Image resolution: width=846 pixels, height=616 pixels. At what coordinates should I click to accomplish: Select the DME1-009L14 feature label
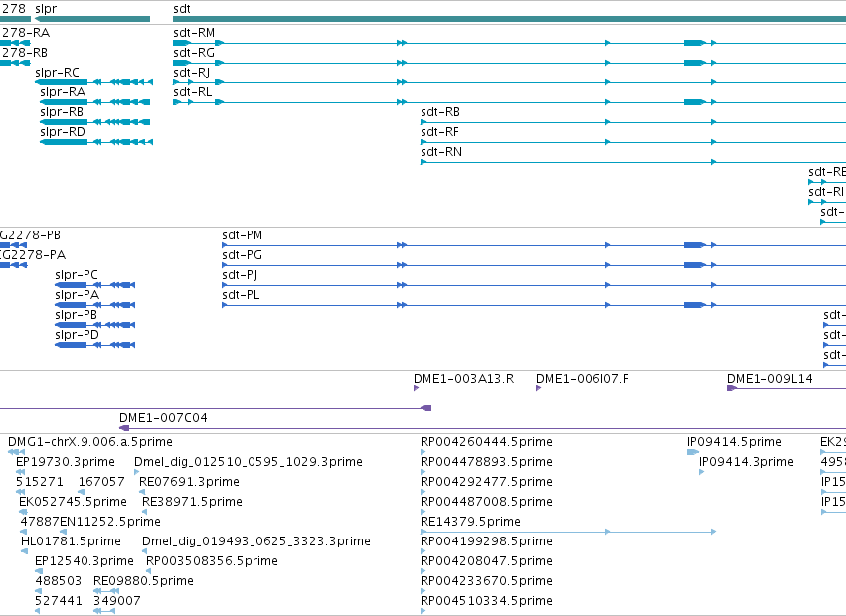(769, 379)
